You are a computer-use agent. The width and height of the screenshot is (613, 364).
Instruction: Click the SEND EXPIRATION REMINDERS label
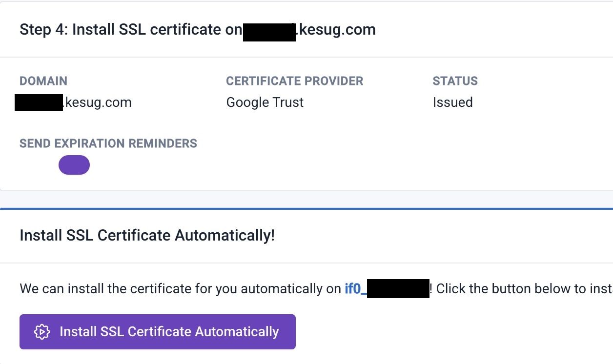[x=108, y=143]
